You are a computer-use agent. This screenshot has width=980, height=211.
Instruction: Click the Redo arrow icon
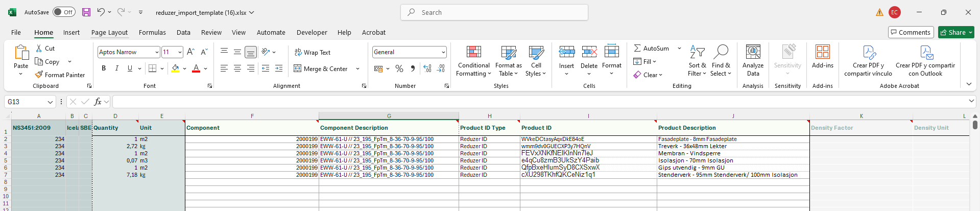click(x=121, y=12)
